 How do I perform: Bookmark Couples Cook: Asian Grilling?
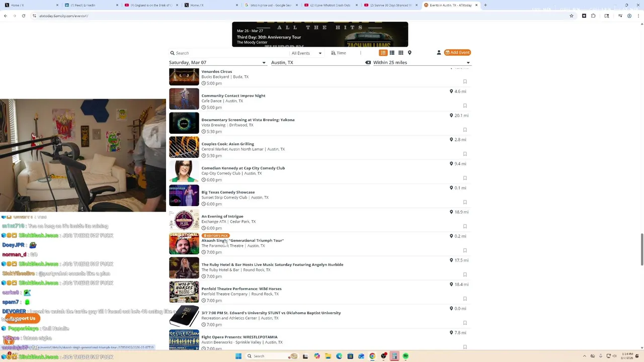465,154
